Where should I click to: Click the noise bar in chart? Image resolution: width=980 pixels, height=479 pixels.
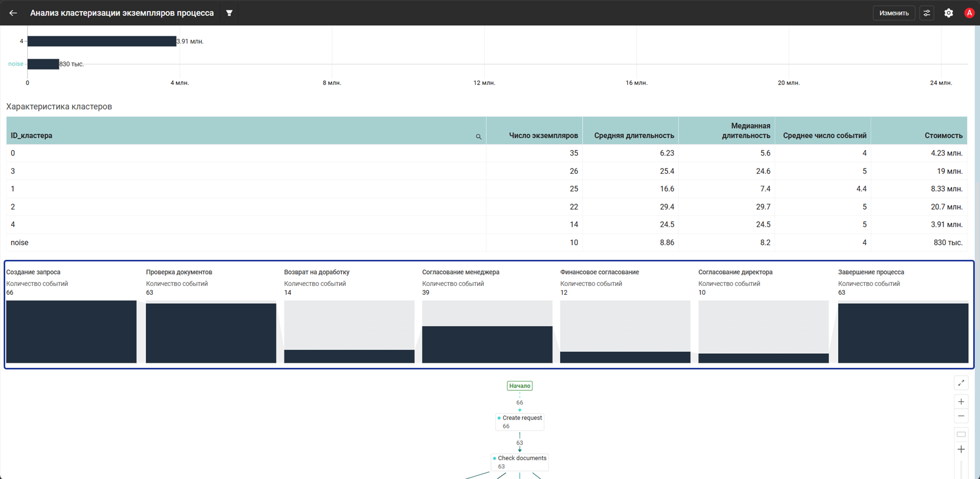pyautogui.click(x=43, y=64)
